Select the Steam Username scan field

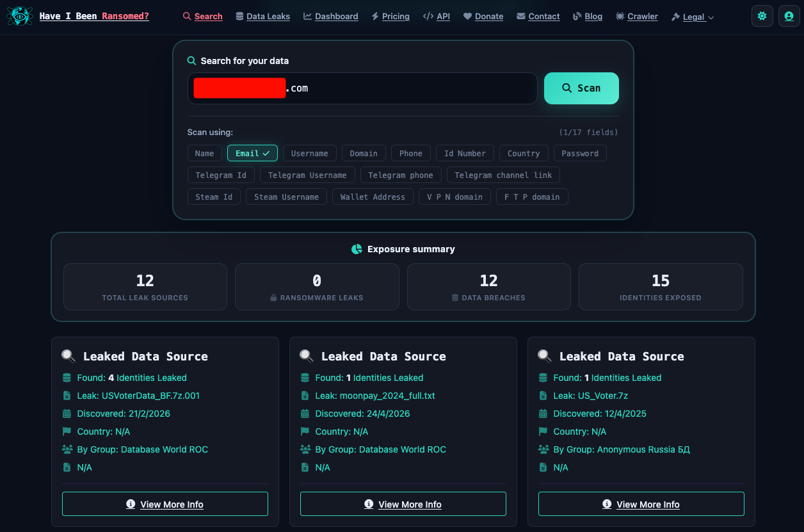coord(286,197)
